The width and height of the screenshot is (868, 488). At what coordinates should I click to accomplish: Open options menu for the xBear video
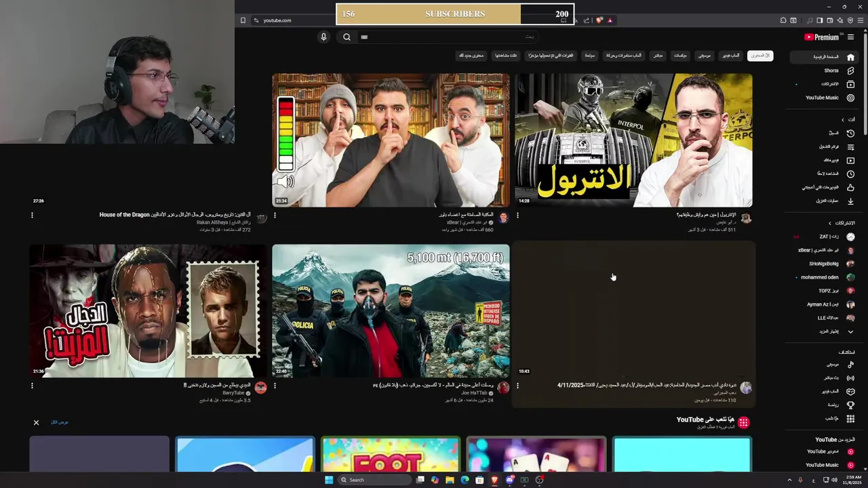click(275, 216)
